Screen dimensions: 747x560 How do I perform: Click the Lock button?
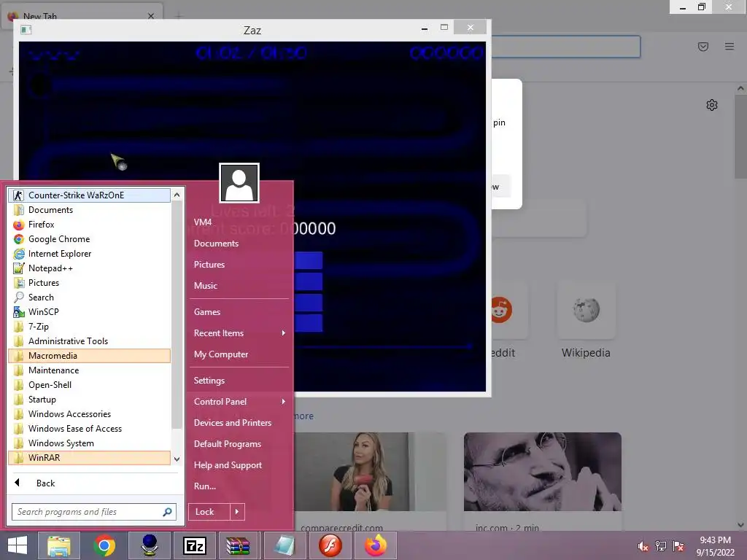(209, 512)
